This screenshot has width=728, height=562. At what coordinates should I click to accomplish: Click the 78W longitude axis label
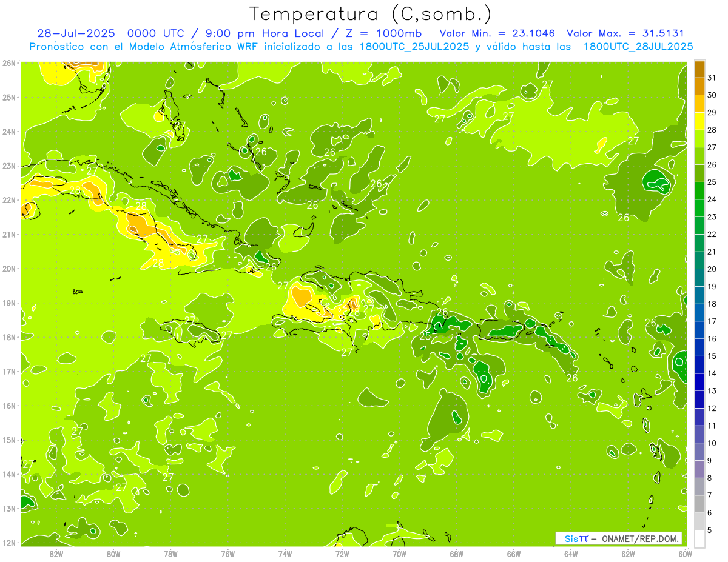click(170, 554)
